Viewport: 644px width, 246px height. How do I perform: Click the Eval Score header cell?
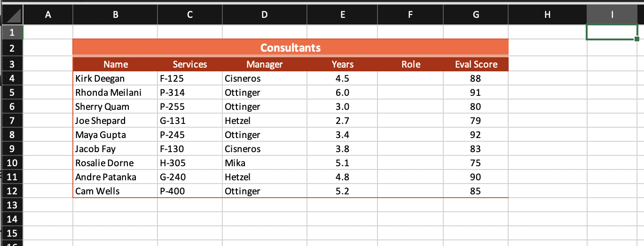coord(476,64)
